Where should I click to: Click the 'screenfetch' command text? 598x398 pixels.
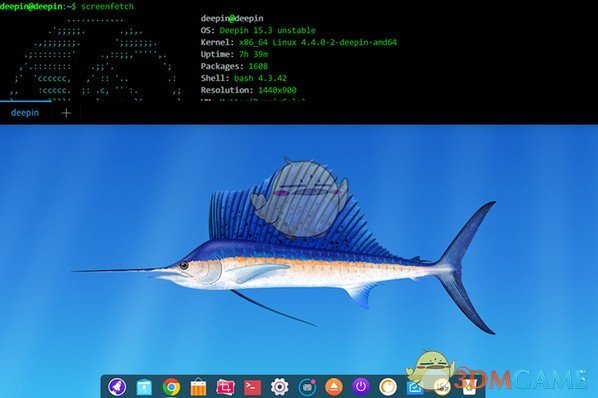tap(107, 6)
